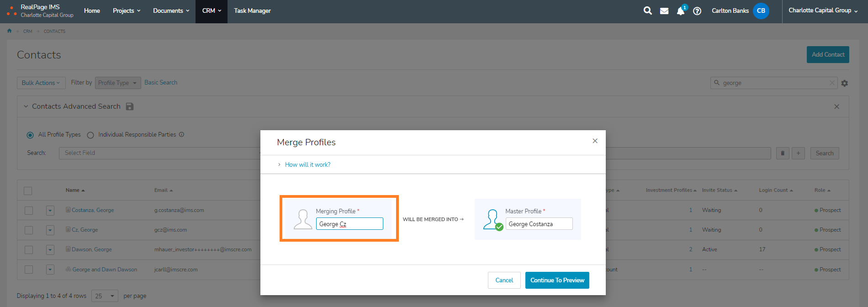Image resolution: width=868 pixels, height=307 pixels.
Task: Open the Bulk Actions dropdown
Action: coord(41,83)
